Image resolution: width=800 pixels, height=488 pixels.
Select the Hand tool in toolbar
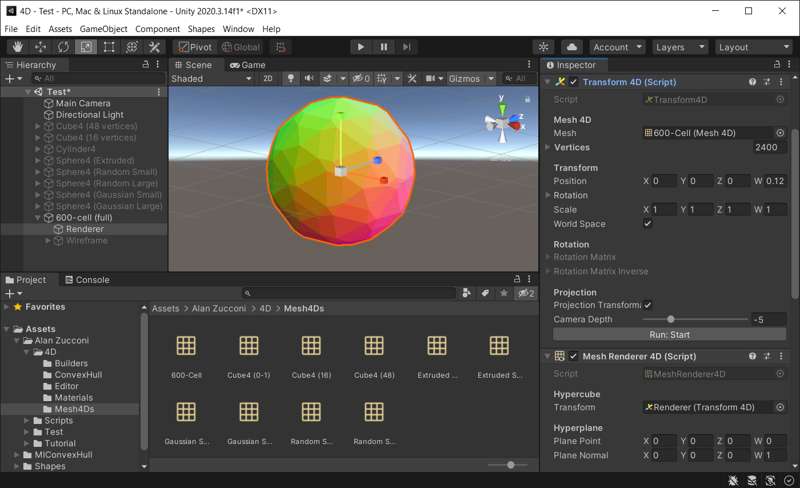[18, 47]
